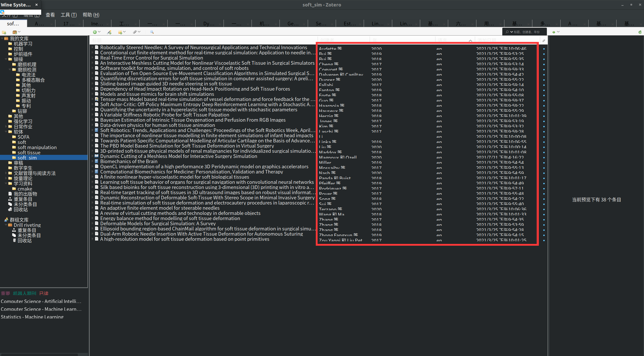Click the Add Attachment paperclip toolbar icon
The image size is (644, 356).
click(135, 32)
